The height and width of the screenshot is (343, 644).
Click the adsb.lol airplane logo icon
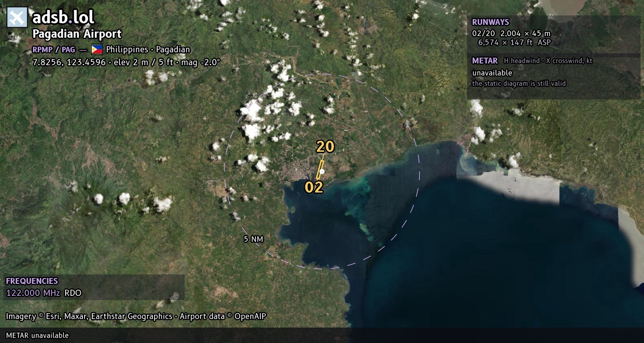click(17, 18)
